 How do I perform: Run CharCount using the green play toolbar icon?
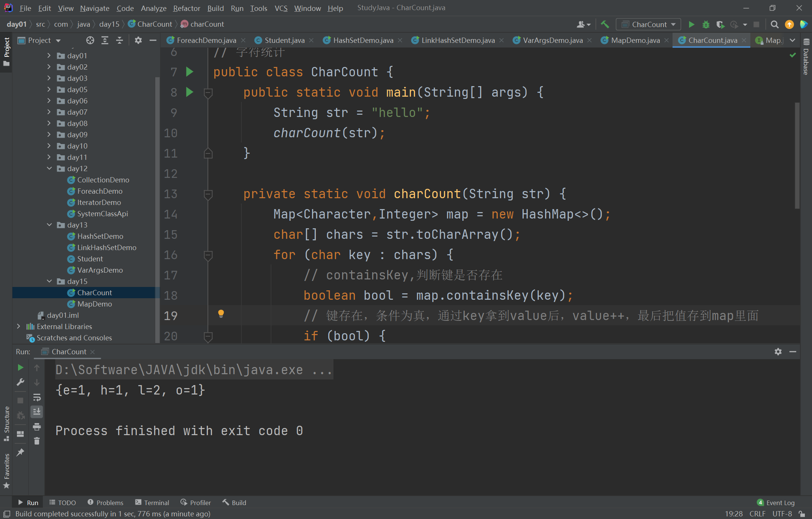(691, 24)
